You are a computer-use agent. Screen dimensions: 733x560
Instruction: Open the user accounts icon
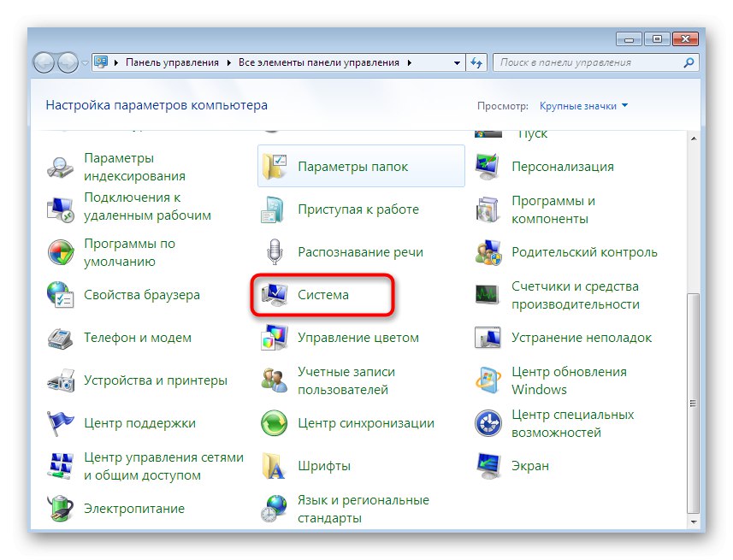tap(275, 380)
